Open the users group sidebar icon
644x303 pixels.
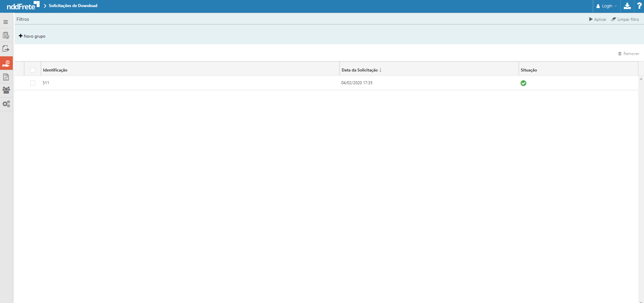(6, 90)
